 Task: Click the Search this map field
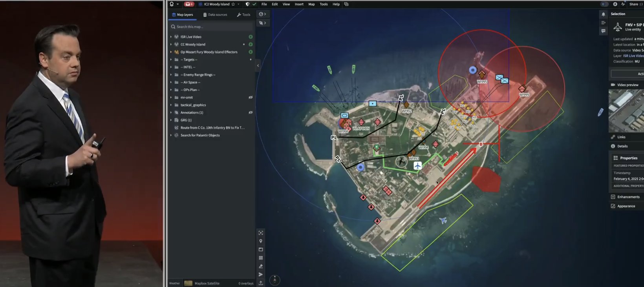[212, 27]
